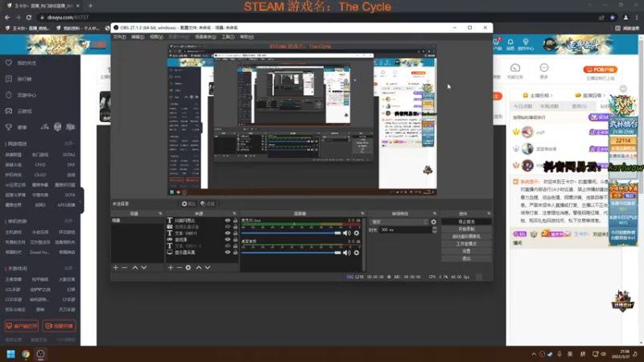Open 排行榜 ranking in Douyu sidebar
The width and height of the screenshot is (644, 362).
[9, 79]
